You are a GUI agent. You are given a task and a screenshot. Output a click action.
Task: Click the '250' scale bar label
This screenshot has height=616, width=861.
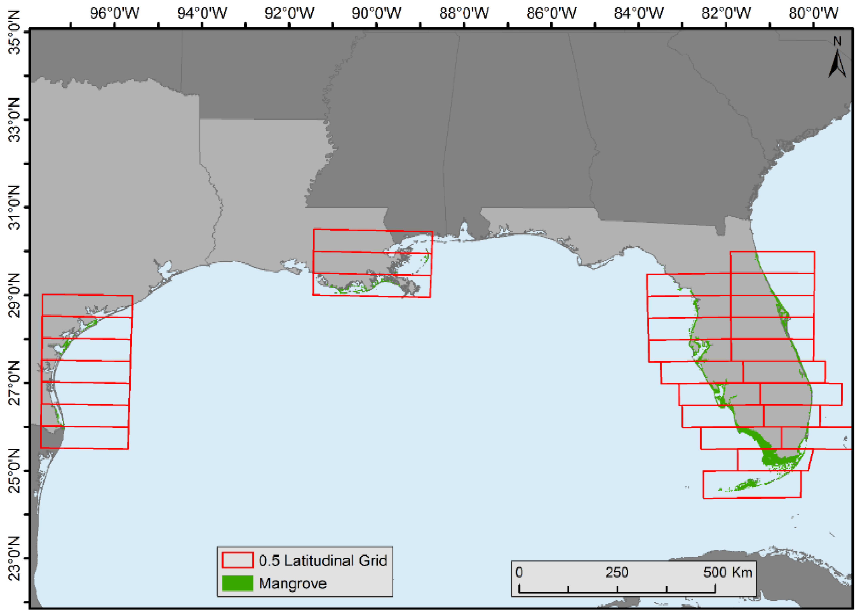coord(617,572)
